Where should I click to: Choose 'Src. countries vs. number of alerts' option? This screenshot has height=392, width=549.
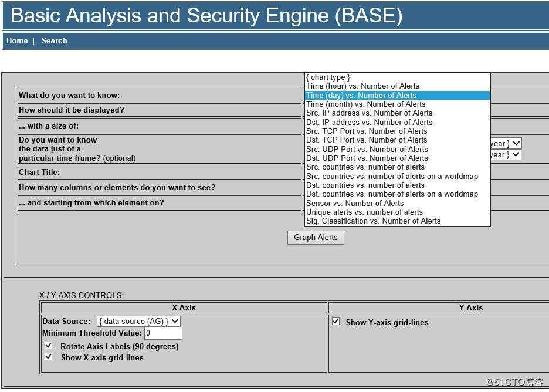(x=397, y=167)
